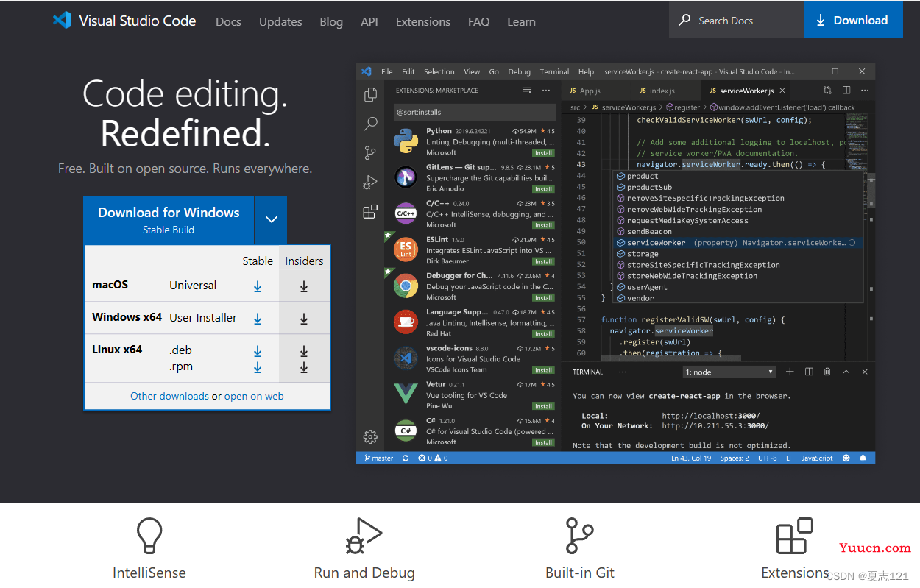Viewport: 920px width, 588px height.
Task: Click the notifications bell in status bar
Action: click(863, 458)
